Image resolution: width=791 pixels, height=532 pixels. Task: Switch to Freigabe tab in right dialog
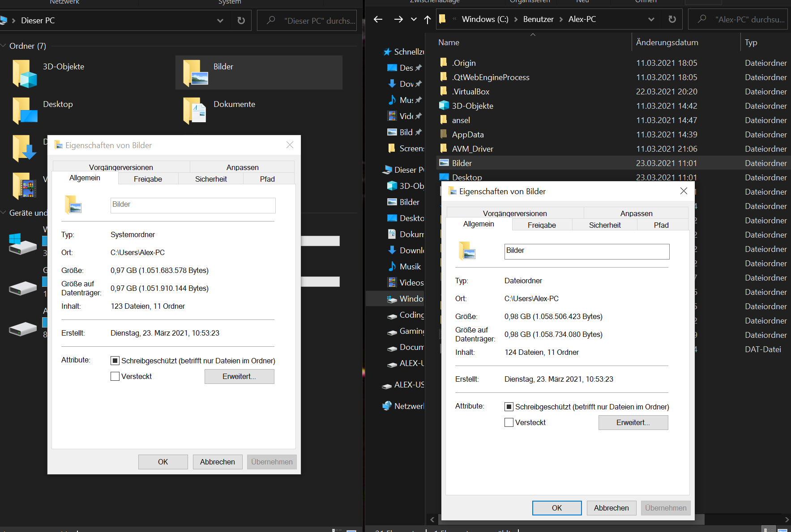(x=542, y=225)
